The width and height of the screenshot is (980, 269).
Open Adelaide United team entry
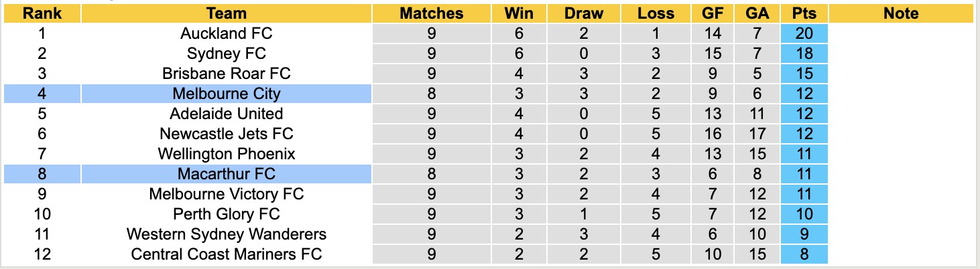[x=227, y=114]
